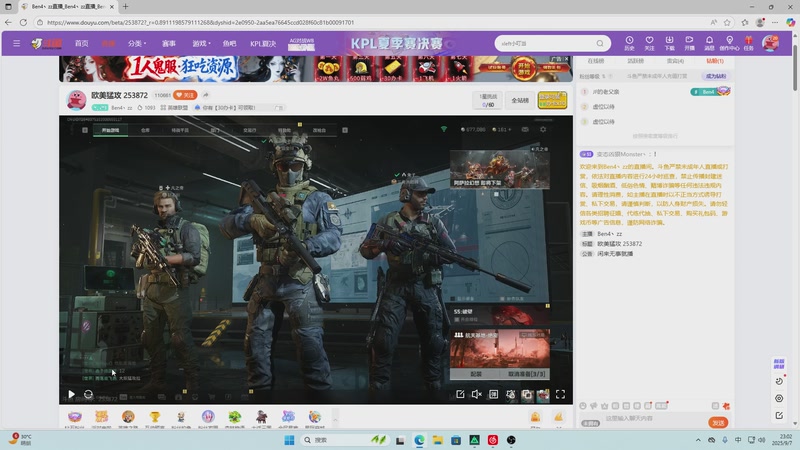800x450 pixels.
Task: Click the taskbar search box
Action: tap(345, 440)
